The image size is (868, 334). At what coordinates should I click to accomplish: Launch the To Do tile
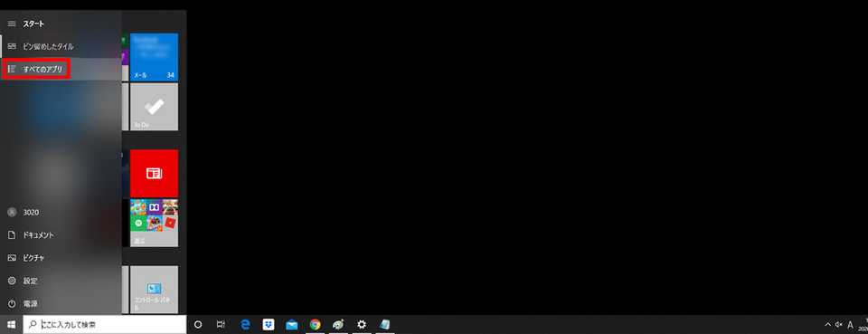coord(154,107)
